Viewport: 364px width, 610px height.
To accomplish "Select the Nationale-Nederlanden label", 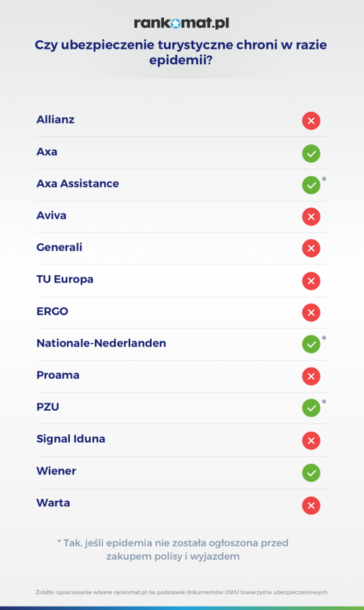I will tap(101, 343).
